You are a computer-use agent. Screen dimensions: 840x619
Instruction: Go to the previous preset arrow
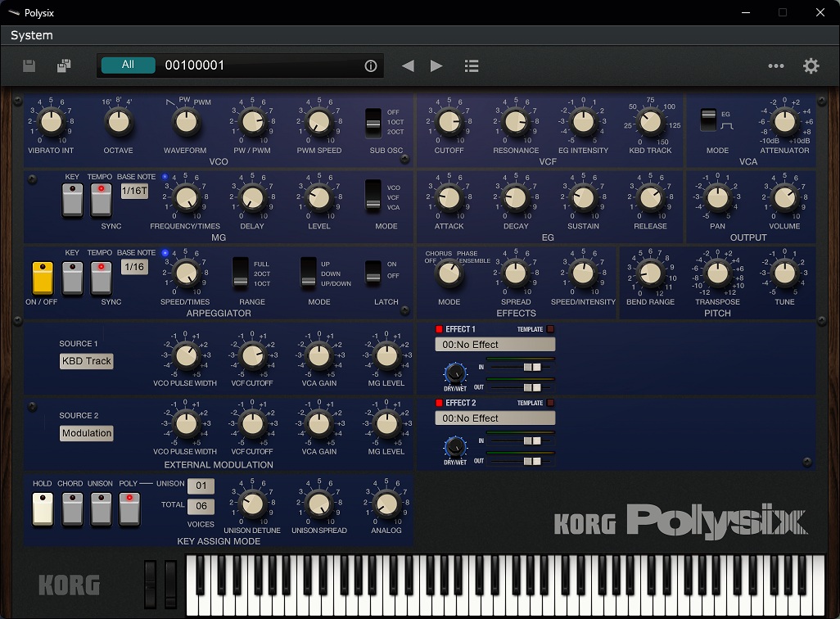[x=408, y=66]
